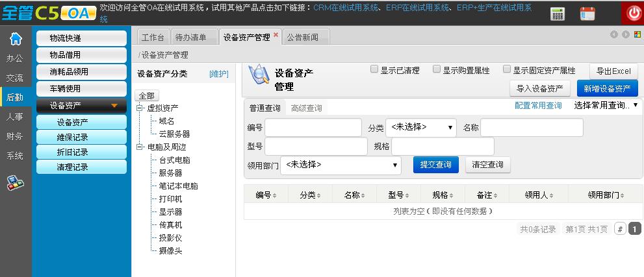Image resolution: width=644 pixels, height=277 pixels.
Task: Open 物流快递 menu item
Action: (x=81, y=38)
